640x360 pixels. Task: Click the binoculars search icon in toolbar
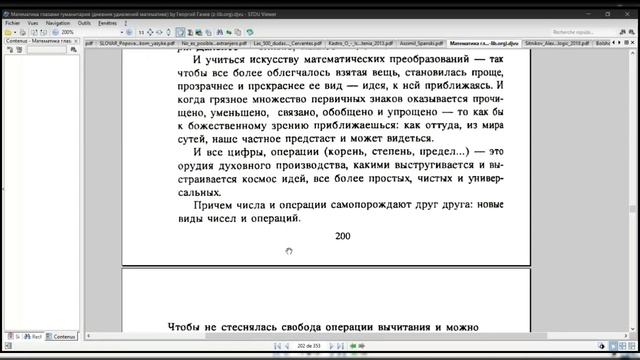point(220,32)
